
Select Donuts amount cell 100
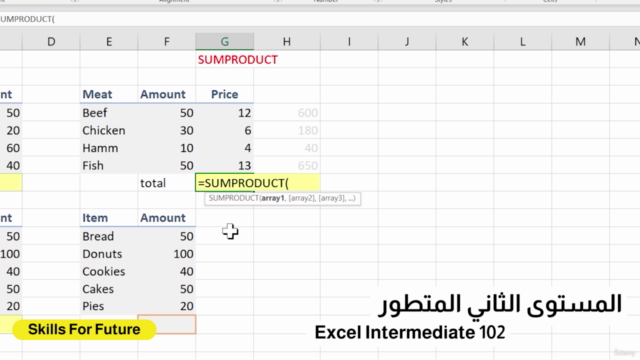tap(167, 253)
